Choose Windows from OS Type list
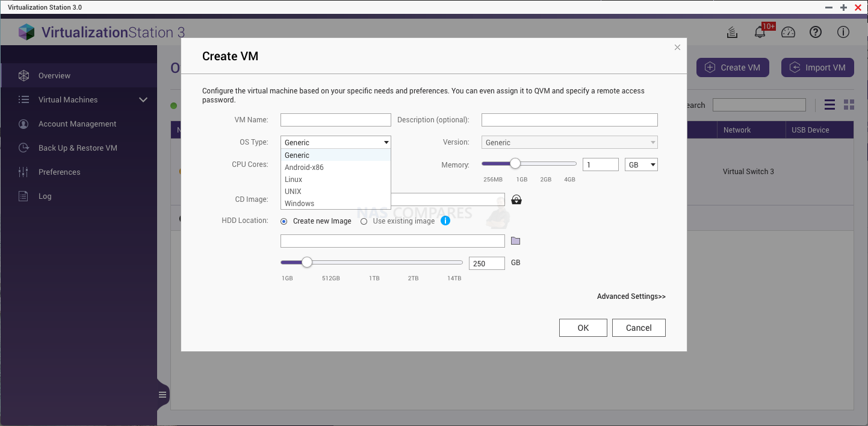Screen dimensions: 868x426 (336, 204)
